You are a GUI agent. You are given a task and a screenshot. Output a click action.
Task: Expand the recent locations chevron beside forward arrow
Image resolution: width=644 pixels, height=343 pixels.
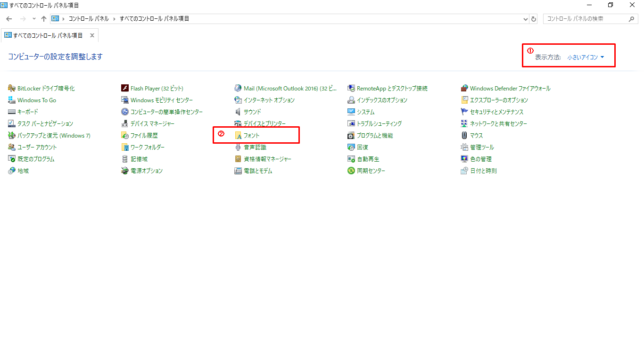click(34, 19)
